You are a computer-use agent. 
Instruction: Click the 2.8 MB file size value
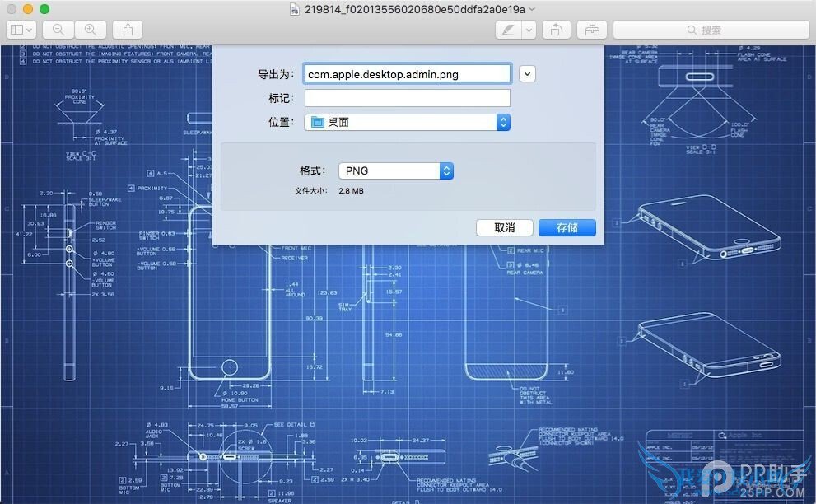pos(352,191)
